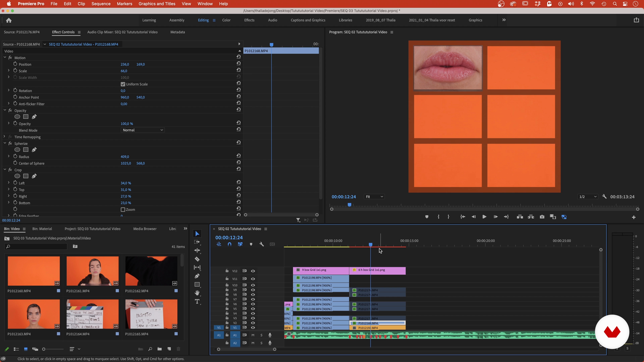Image resolution: width=644 pixels, height=362 pixels.
Task: Open playback resolution 1/2 dropdown
Action: pos(588,197)
